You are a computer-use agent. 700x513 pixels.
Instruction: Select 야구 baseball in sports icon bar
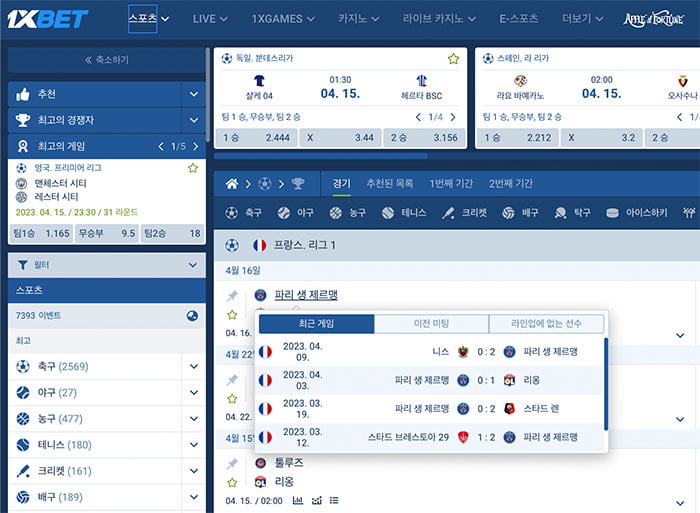[x=296, y=213]
